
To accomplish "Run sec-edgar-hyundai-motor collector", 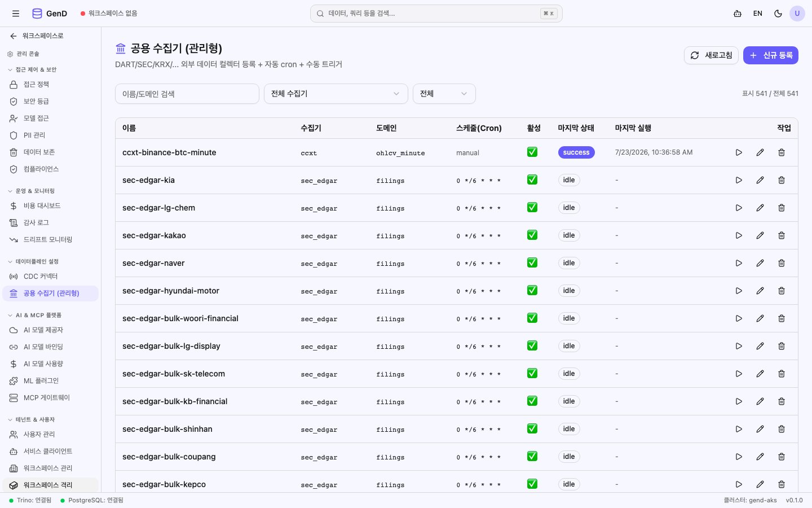I will [739, 291].
